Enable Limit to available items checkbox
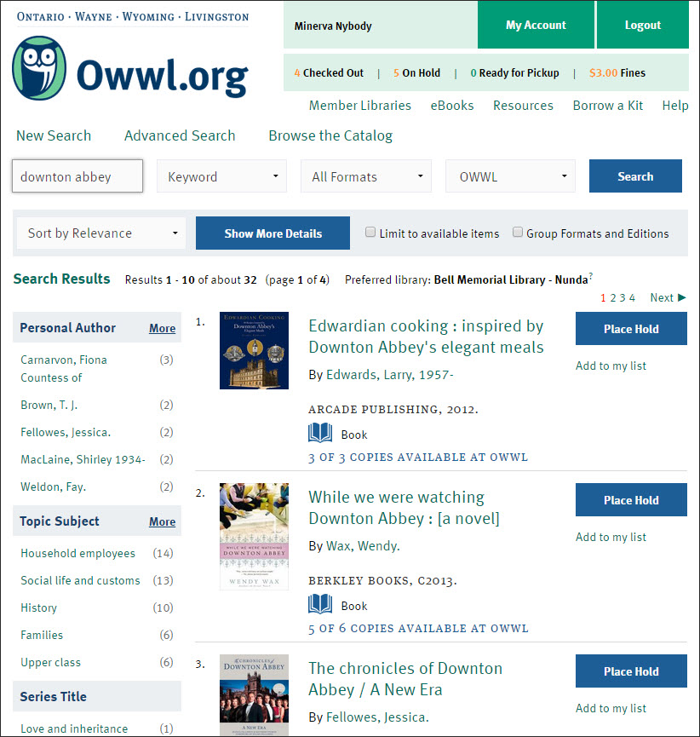Viewport: 700px width, 737px height. [x=370, y=233]
